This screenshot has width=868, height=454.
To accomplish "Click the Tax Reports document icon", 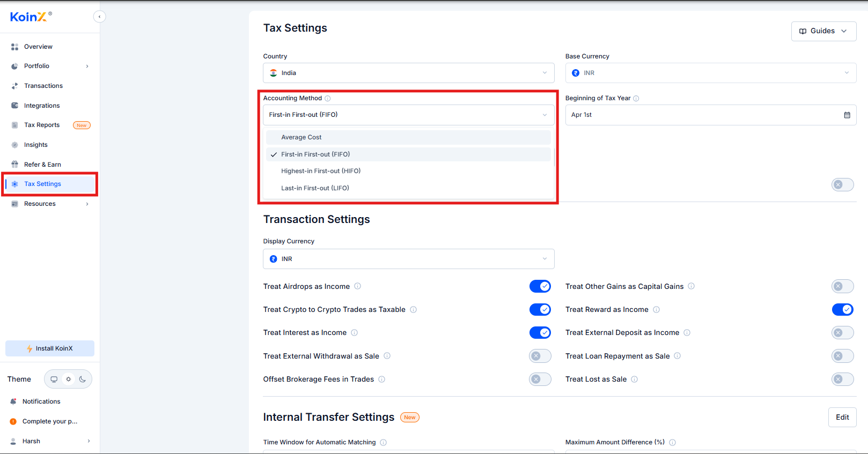I will 14,125.
